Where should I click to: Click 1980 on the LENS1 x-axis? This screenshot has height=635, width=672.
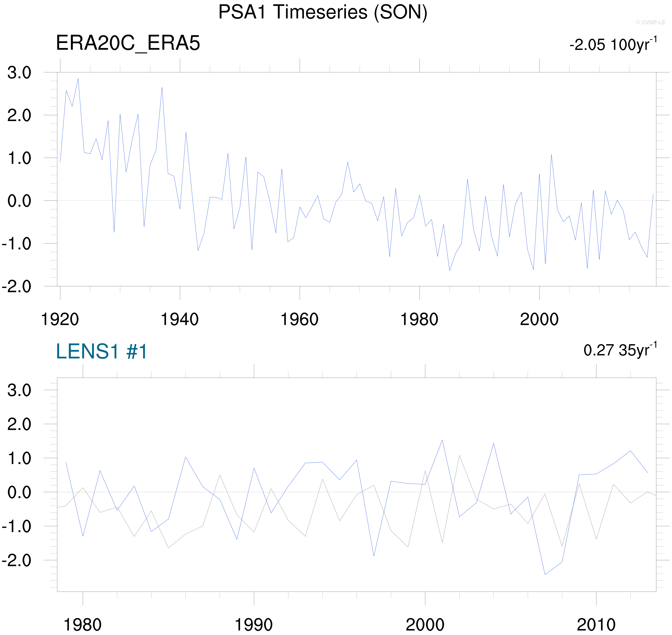[x=83, y=625]
